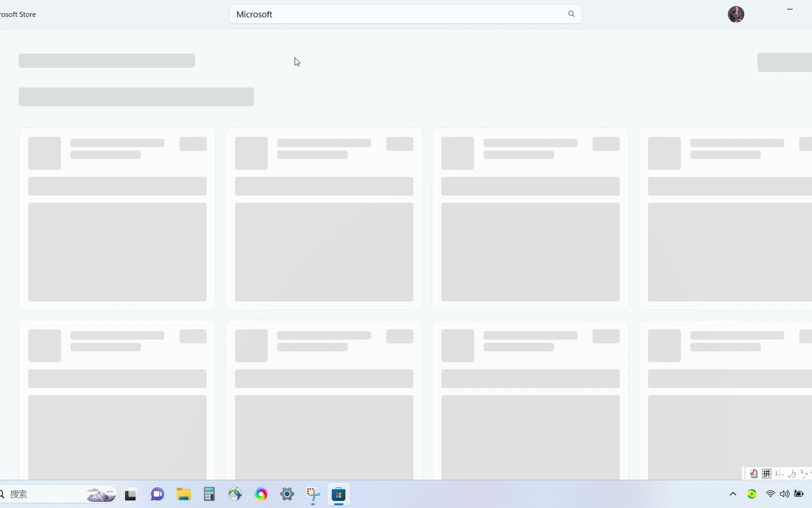
Task: Open File Explorer from the taskbar
Action: (x=183, y=494)
